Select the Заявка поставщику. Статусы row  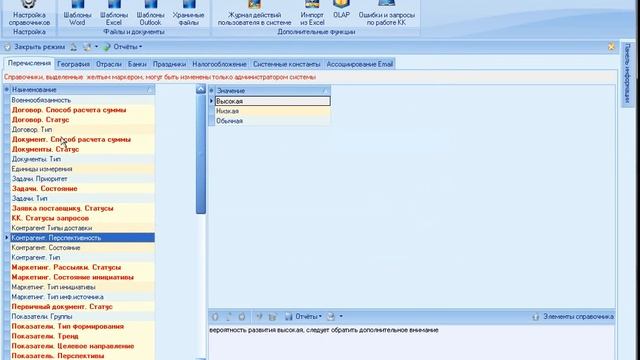click(82, 208)
